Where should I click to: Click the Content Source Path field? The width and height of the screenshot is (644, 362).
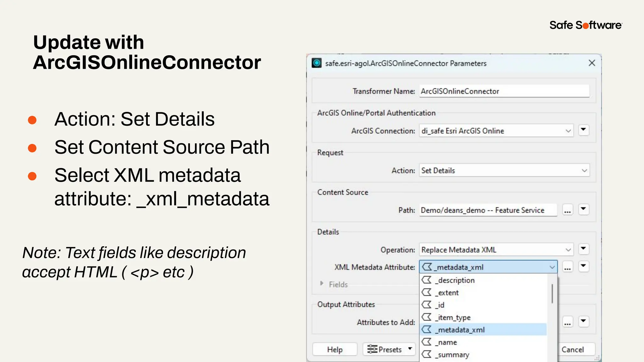[x=488, y=210]
